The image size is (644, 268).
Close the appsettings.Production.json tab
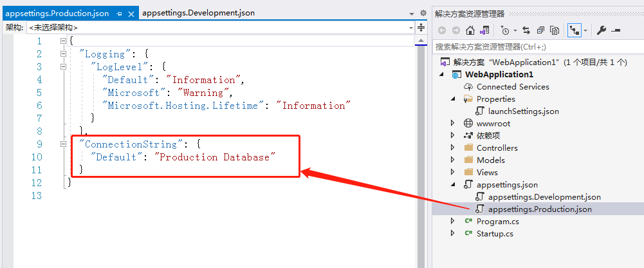(131, 14)
